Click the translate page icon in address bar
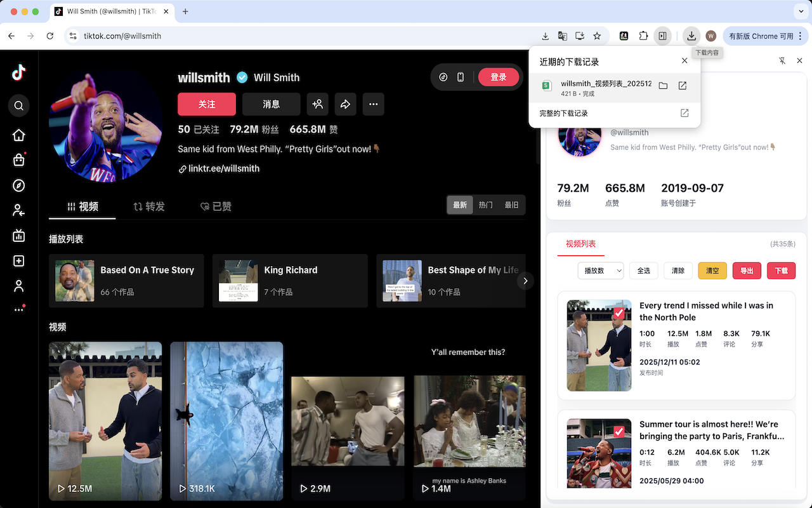812x508 pixels. pos(563,36)
